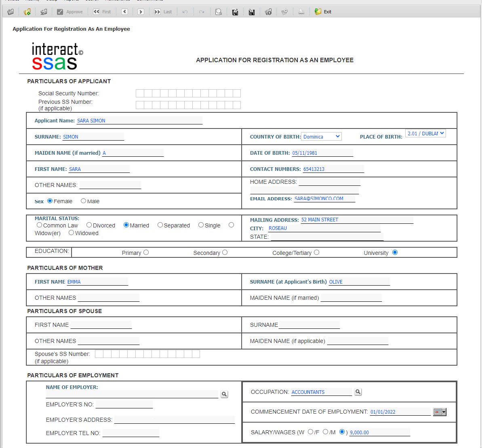Select the M salary frequency radio
The width and height of the screenshot is (482, 448).
[342, 432]
